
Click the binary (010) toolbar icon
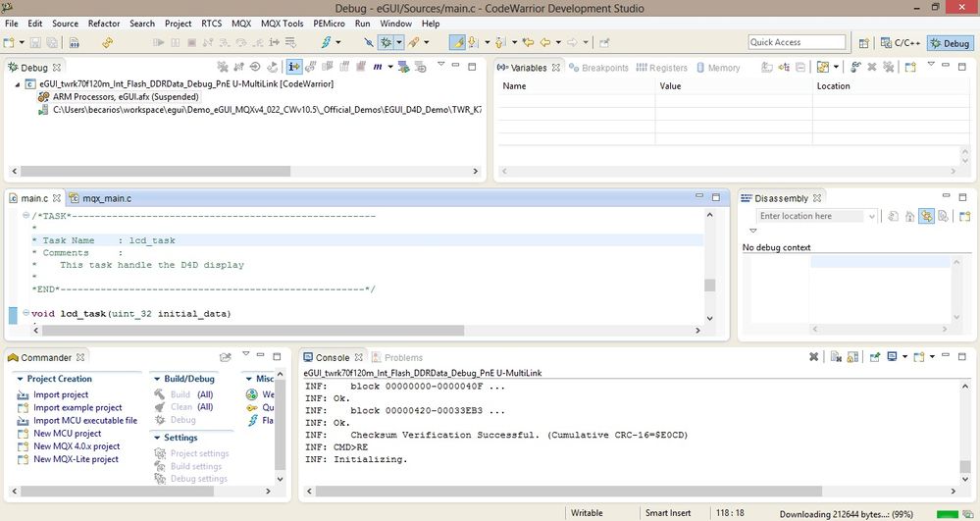click(x=75, y=42)
